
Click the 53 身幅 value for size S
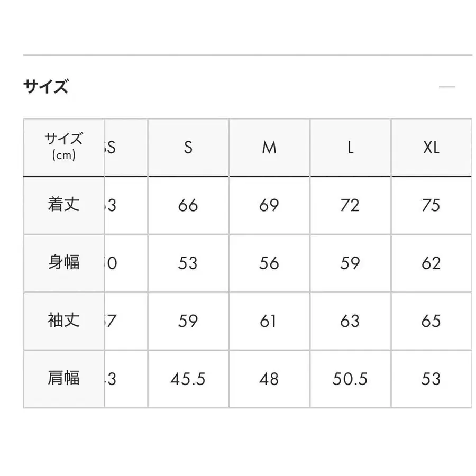(188, 263)
